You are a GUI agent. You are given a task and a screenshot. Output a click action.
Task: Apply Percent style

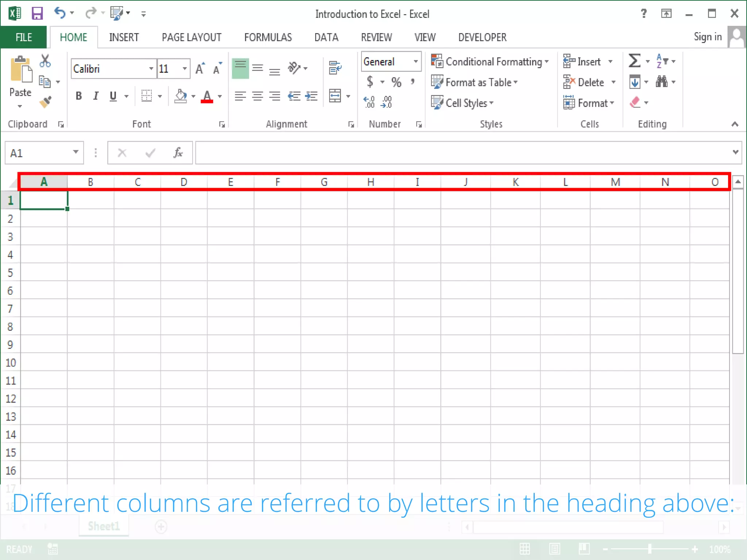(396, 82)
